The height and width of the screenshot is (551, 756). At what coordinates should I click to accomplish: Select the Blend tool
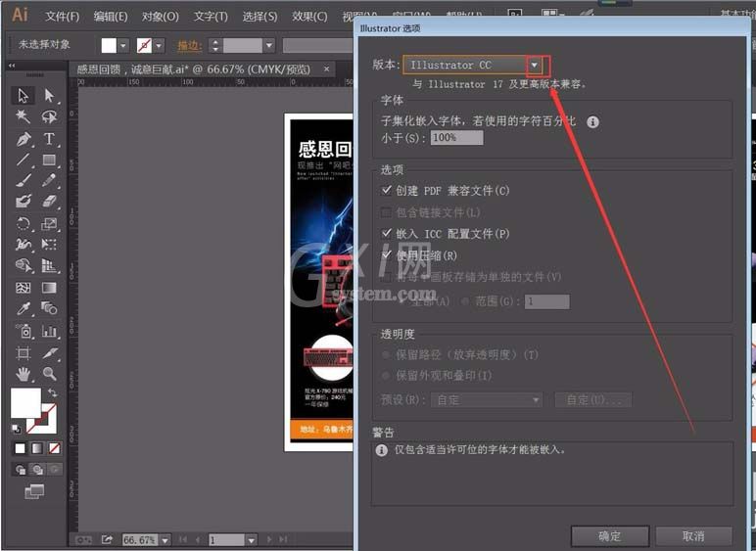(49, 308)
